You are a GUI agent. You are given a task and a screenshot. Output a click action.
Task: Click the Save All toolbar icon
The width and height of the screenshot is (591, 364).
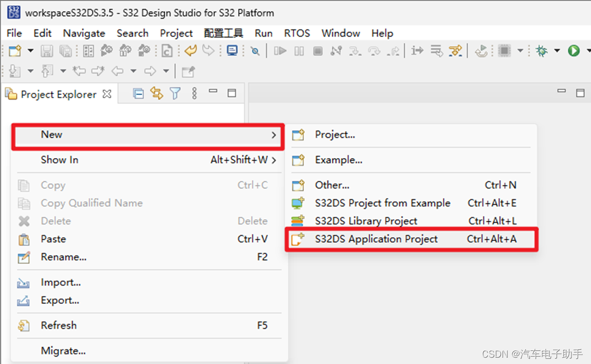tap(66, 51)
